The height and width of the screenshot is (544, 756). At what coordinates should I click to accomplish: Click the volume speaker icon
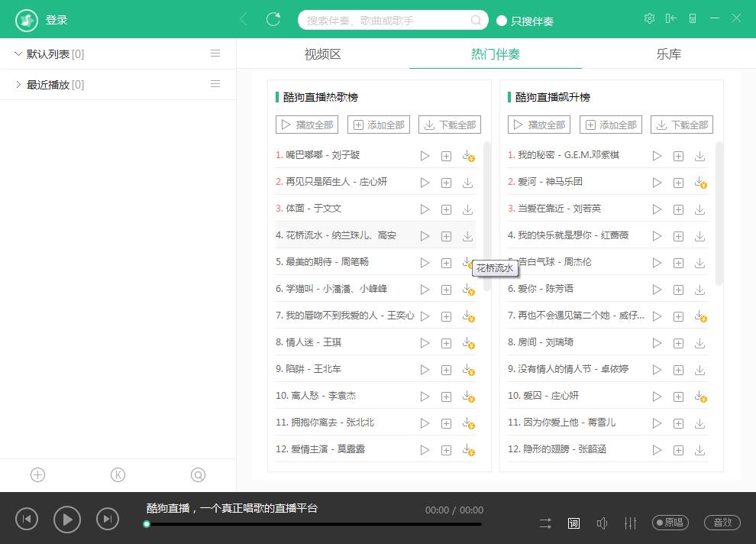pos(602,523)
